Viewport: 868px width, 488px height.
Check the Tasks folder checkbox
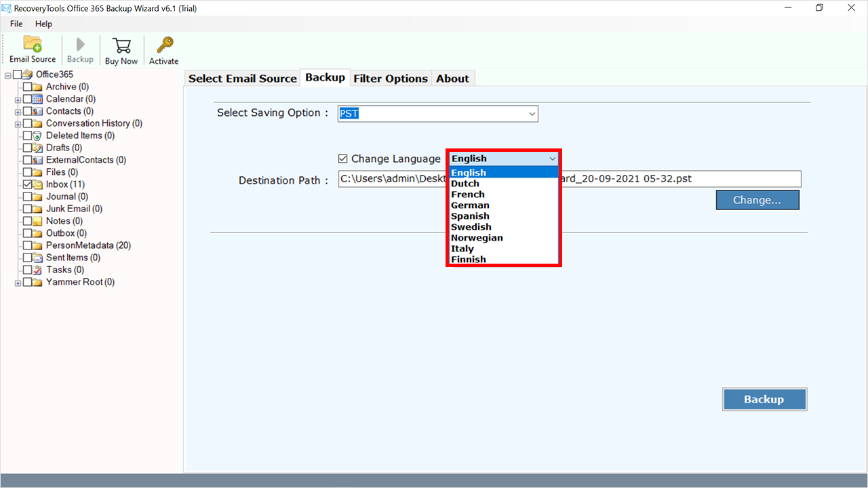point(28,270)
